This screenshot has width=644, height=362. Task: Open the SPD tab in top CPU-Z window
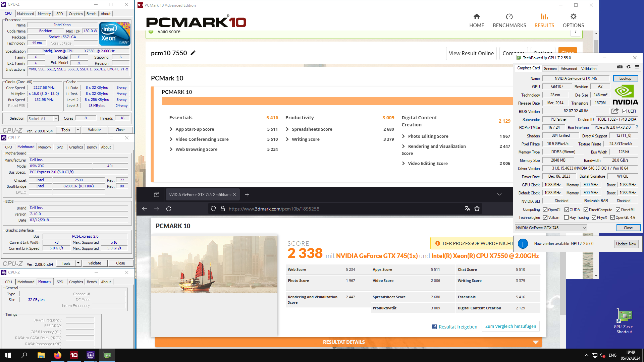tap(60, 14)
